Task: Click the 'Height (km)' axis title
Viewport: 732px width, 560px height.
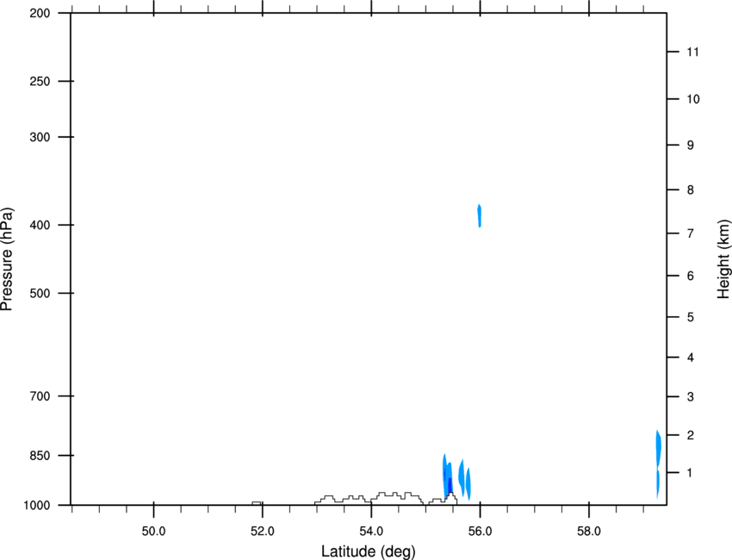Action: tap(723, 259)
